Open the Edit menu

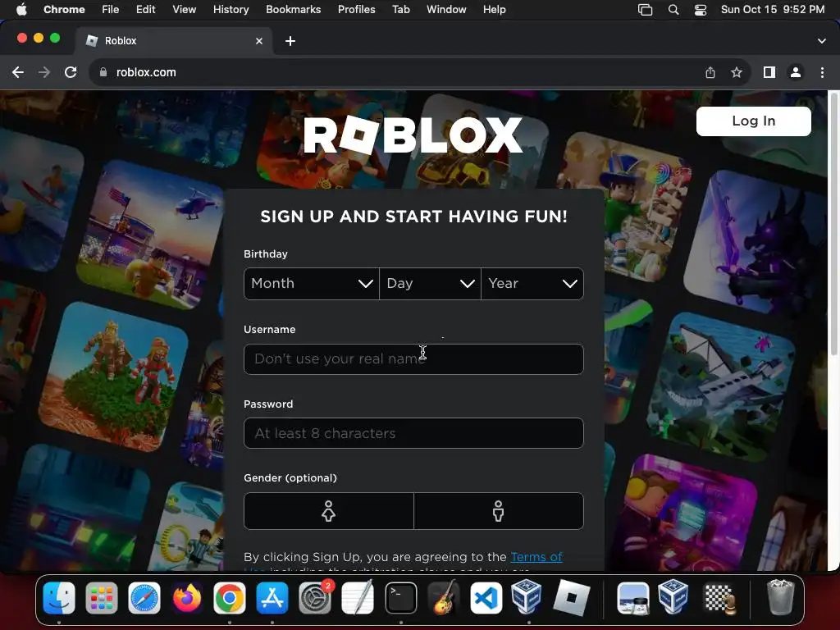145,10
